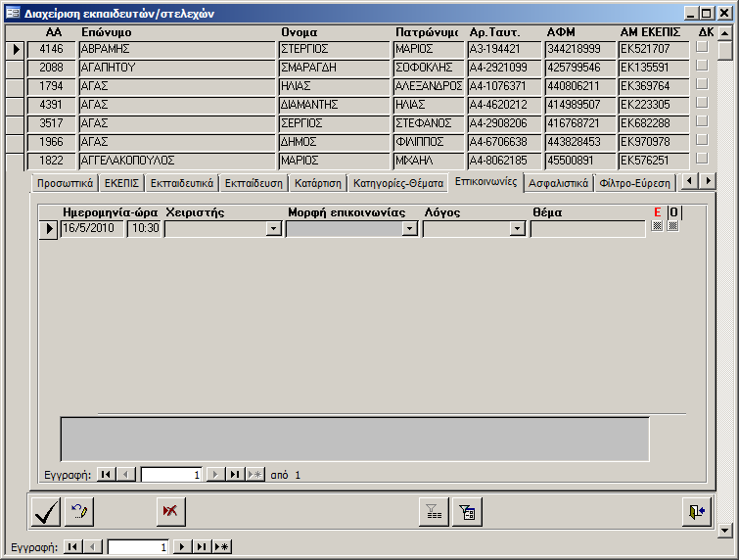739x560 pixels.
Task: Click the filter by form icon
Action: [466, 511]
